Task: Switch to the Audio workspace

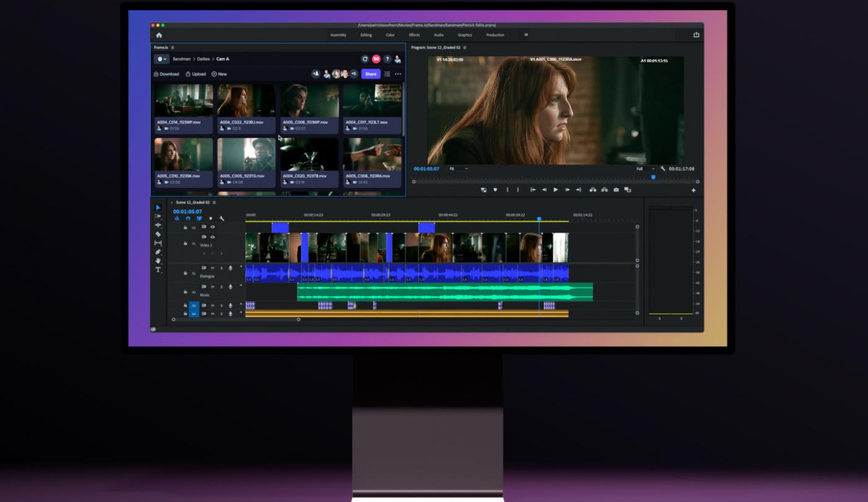Action: pyautogui.click(x=438, y=35)
